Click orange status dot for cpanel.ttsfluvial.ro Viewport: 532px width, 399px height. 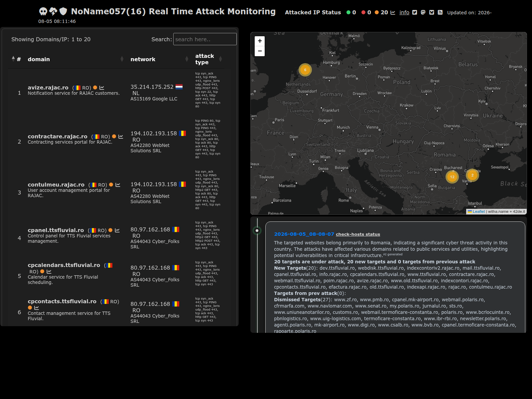[x=110, y=230]
